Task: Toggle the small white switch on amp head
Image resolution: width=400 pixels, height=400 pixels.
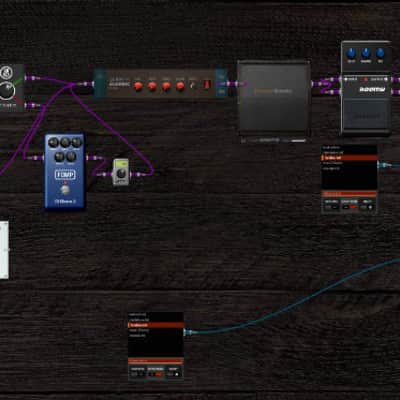Action: click(192, 86)
